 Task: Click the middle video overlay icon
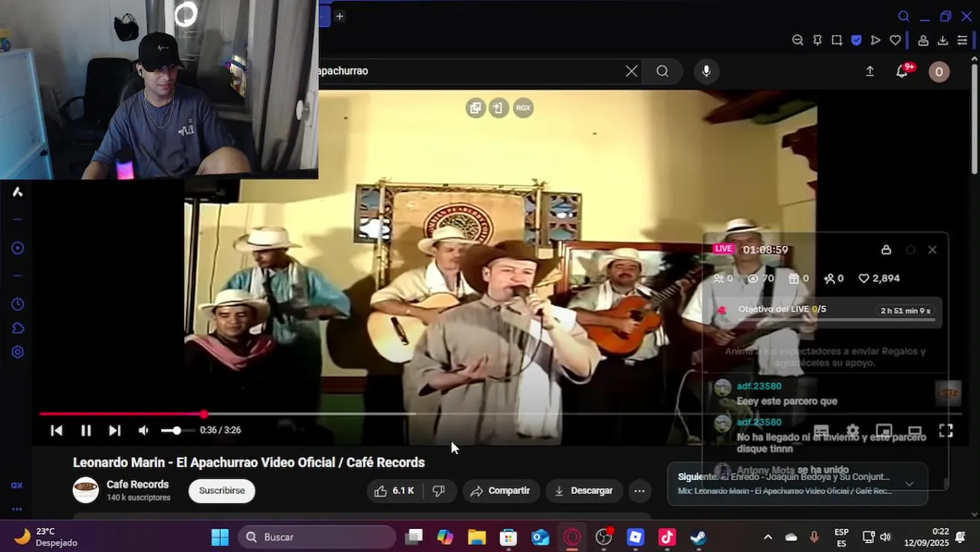click(x=498, y=108)
